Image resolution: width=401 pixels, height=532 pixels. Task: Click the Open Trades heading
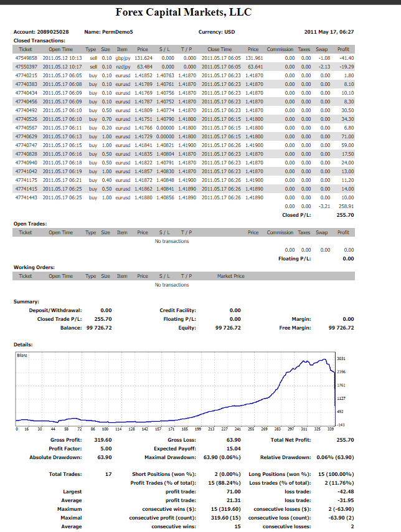(x=30, y=224)
